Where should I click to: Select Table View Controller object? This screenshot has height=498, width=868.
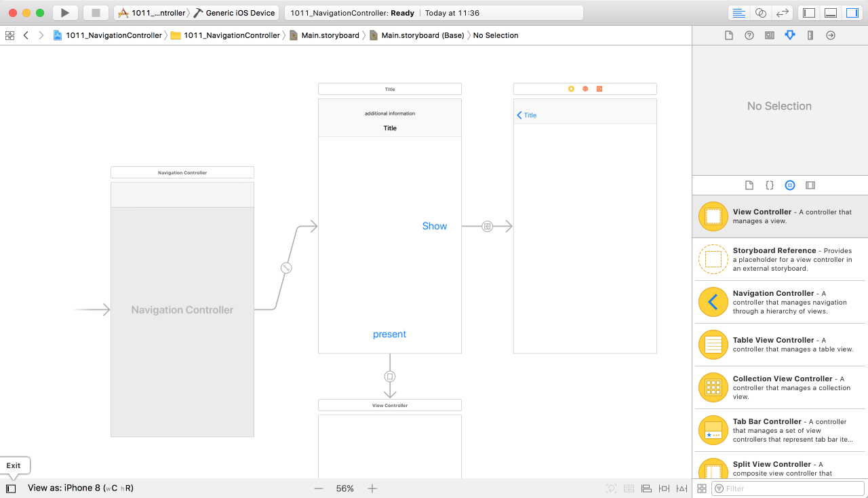(x=780, y=345)
